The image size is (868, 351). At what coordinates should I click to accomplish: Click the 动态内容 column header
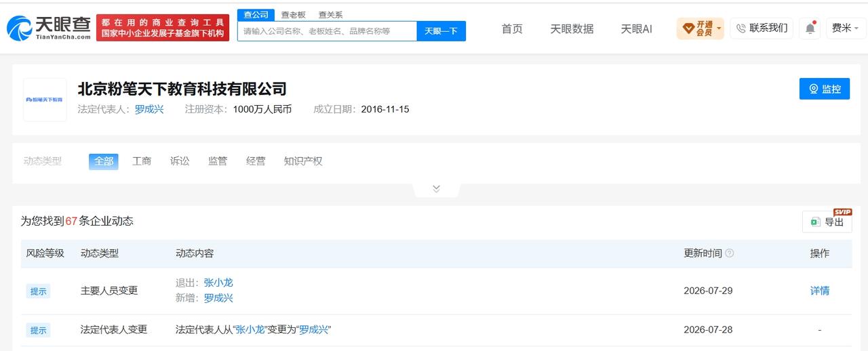[x=195, y=253]
